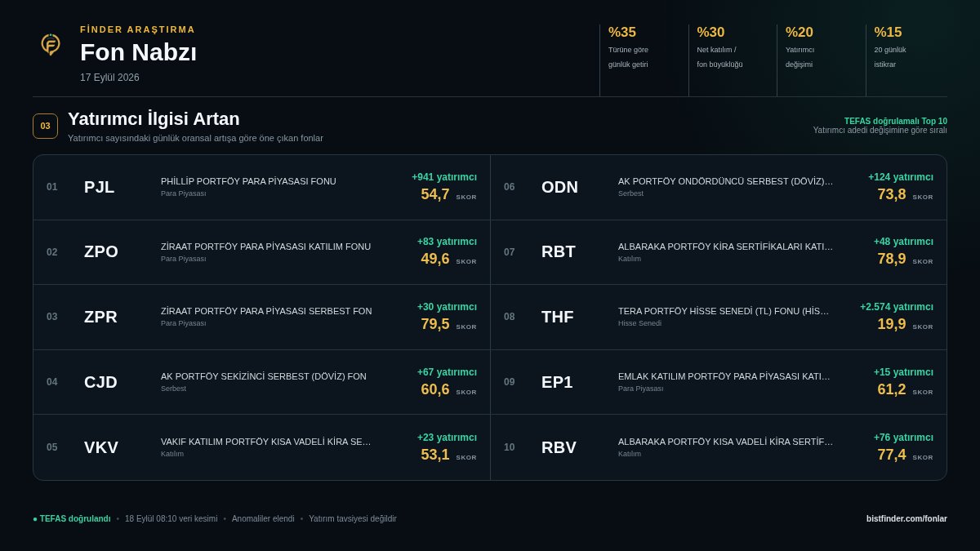
Task: Click ZİRAAT PORTFÖY PARA PİYASASI SERBEST FON
Action: (x=266, y=311)
